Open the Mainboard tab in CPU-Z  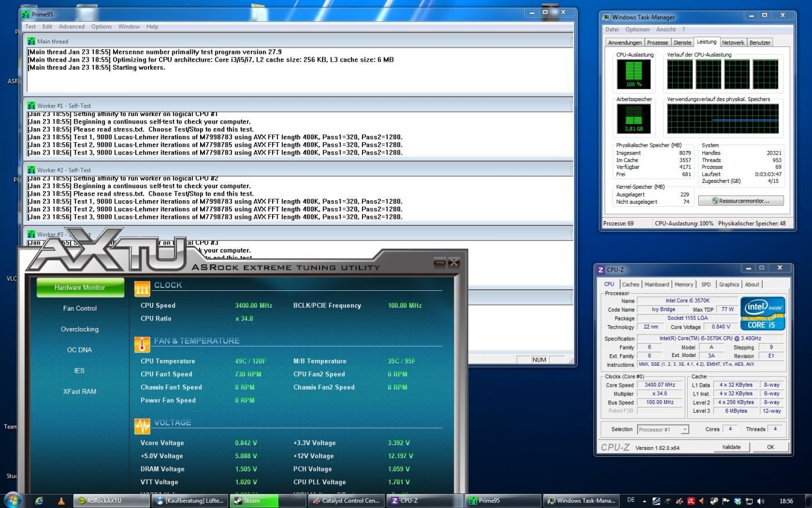point(657,284)
